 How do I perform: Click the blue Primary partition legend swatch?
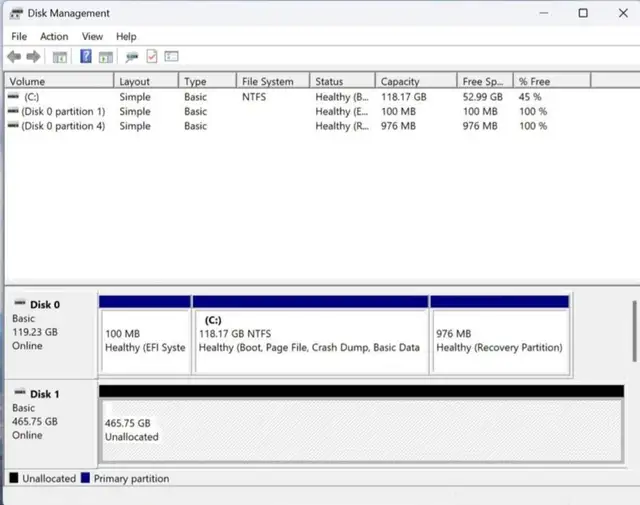click(x=85, y=478)
